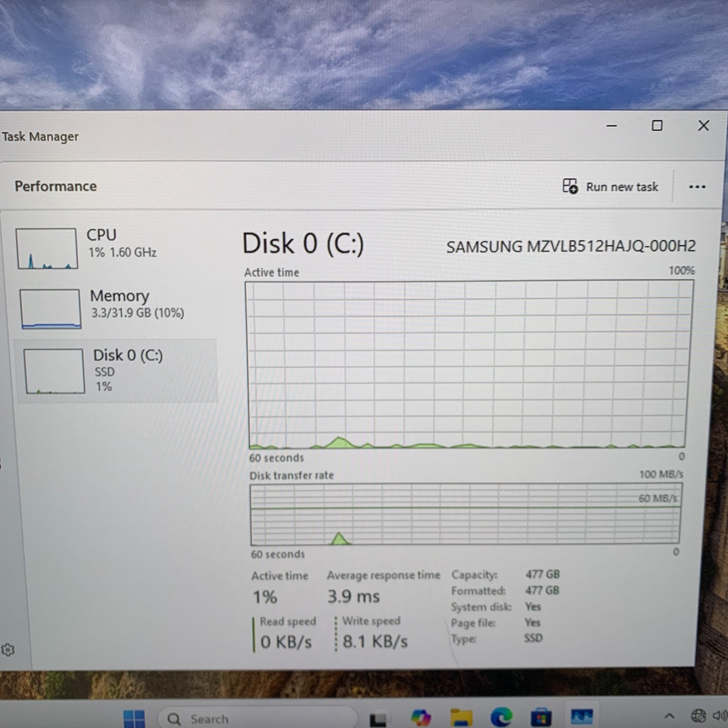Open Copilot from the taskbar
728x728 pixels.
coord(421,717)
